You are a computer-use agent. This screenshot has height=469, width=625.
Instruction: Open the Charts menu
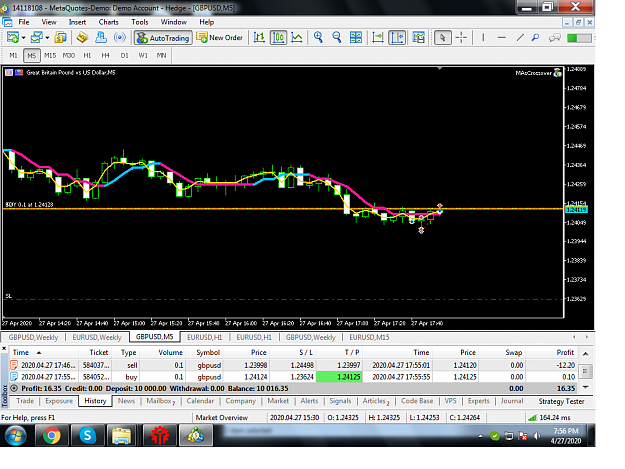(108, 22)
